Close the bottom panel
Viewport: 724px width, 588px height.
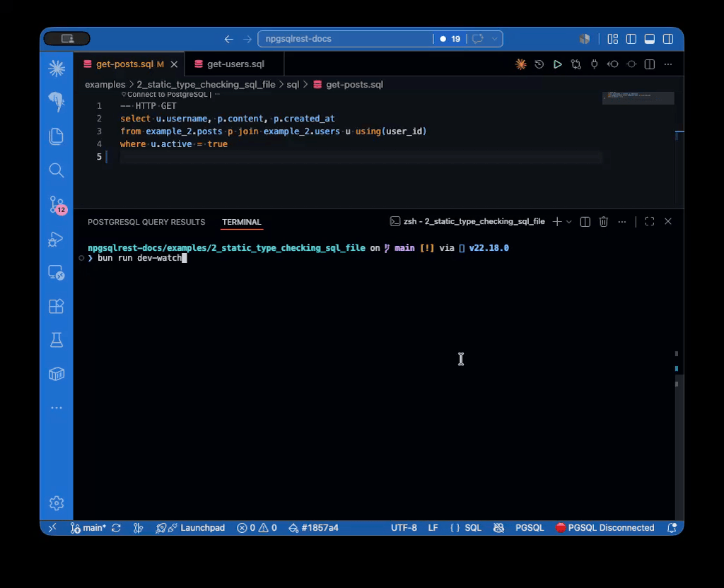pos(668,221)
